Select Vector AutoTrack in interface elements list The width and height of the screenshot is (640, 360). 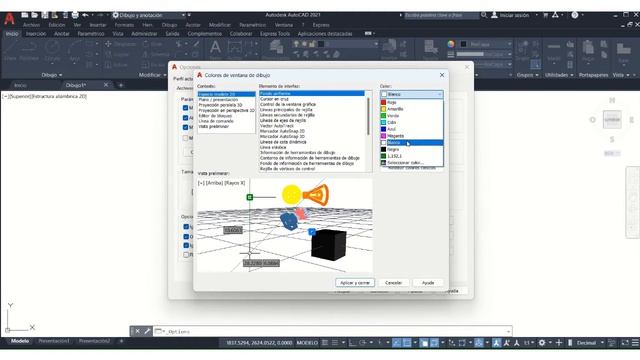click(277, 126)
